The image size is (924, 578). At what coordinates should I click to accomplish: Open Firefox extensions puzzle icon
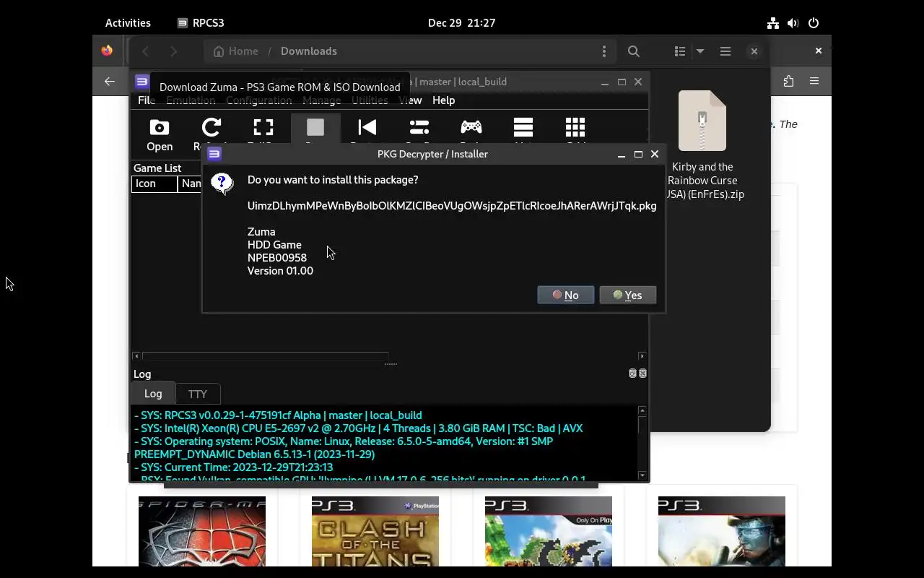[x=788, y=82]
